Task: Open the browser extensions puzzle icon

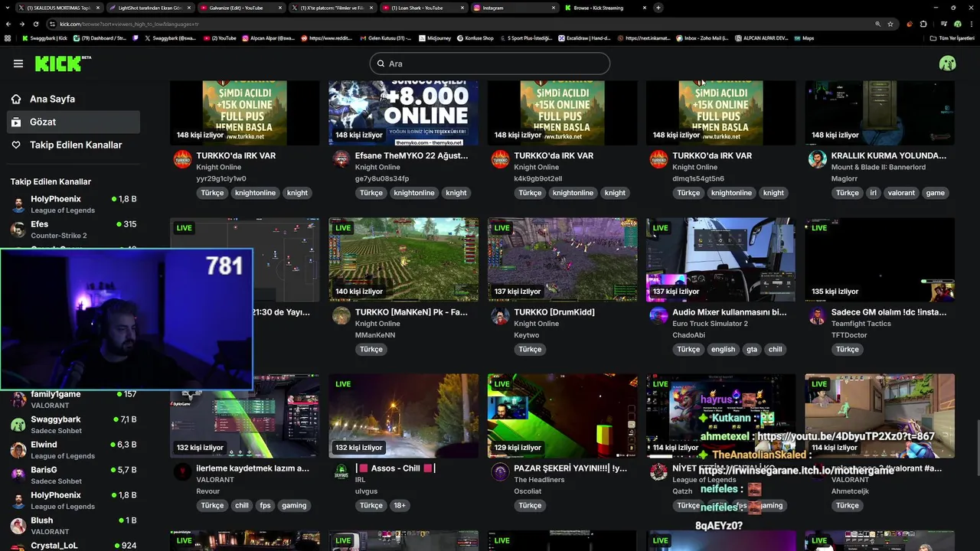Action: (923, 24)
